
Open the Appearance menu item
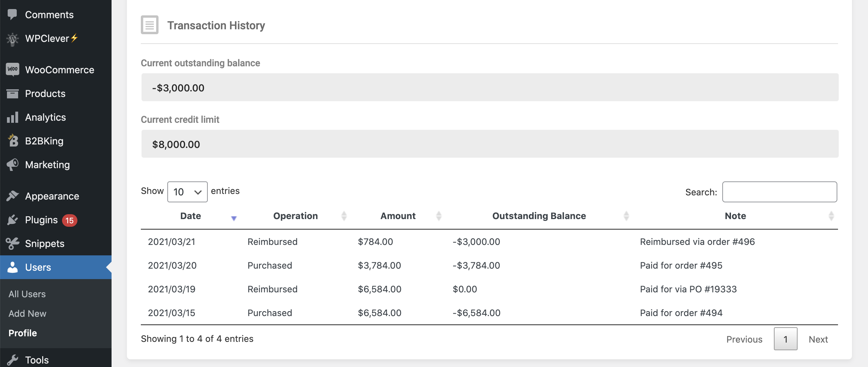click(x=52, y=196)
